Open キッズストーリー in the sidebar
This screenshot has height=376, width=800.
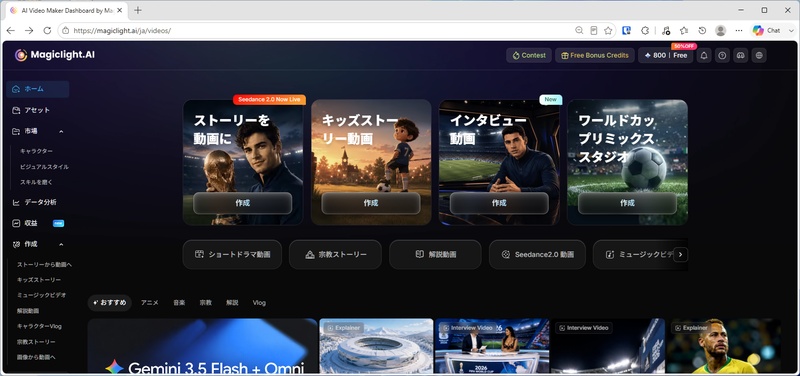tap(38, 280)
